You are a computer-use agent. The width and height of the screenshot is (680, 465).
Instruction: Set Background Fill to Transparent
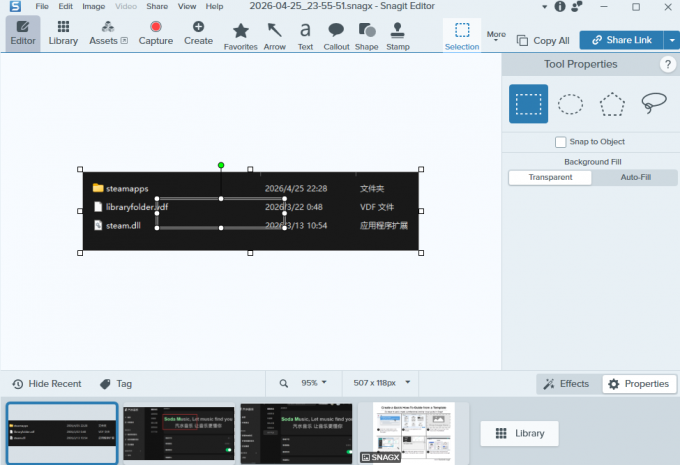(x=550, y=177)
